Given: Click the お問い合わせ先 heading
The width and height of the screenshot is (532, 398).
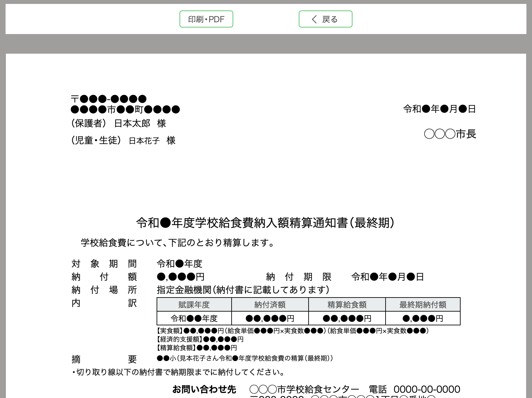Looking at the screenshot, I should (x=204, y=389).
